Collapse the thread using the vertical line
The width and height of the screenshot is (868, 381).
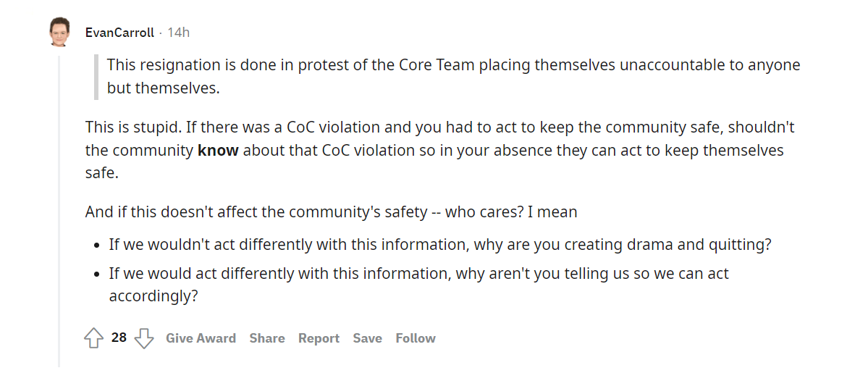click(59, 211)
